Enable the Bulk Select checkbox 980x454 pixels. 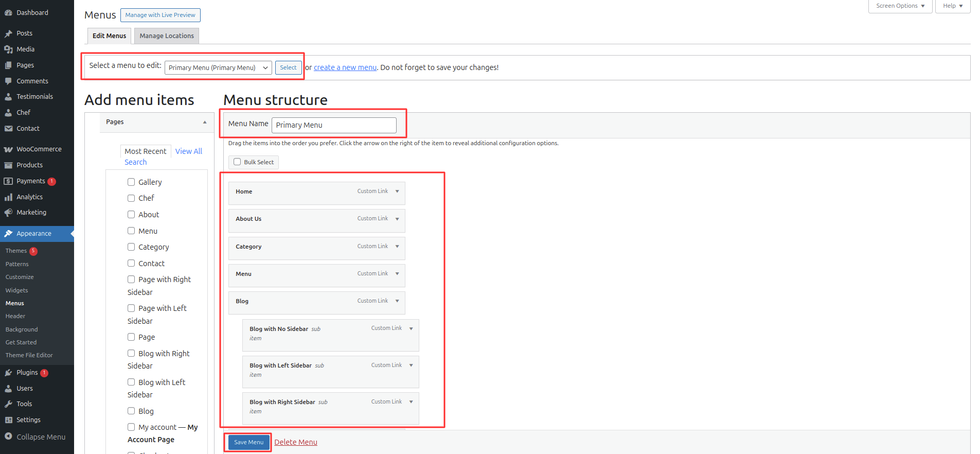coord(237,162)
